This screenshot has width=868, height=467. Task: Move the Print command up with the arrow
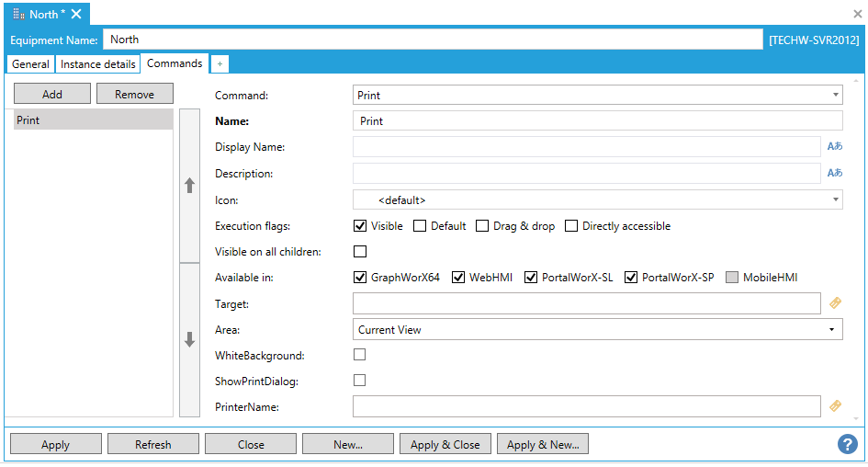tap(190, 186)
